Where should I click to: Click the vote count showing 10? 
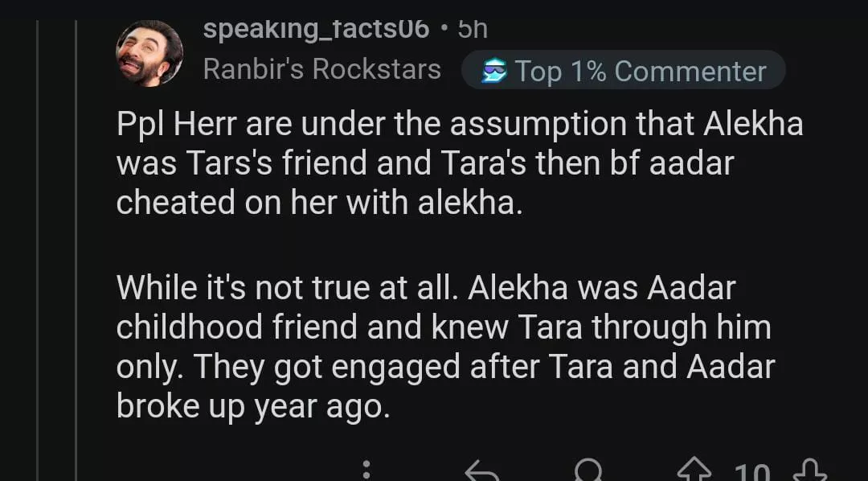(x=751, y=473)
